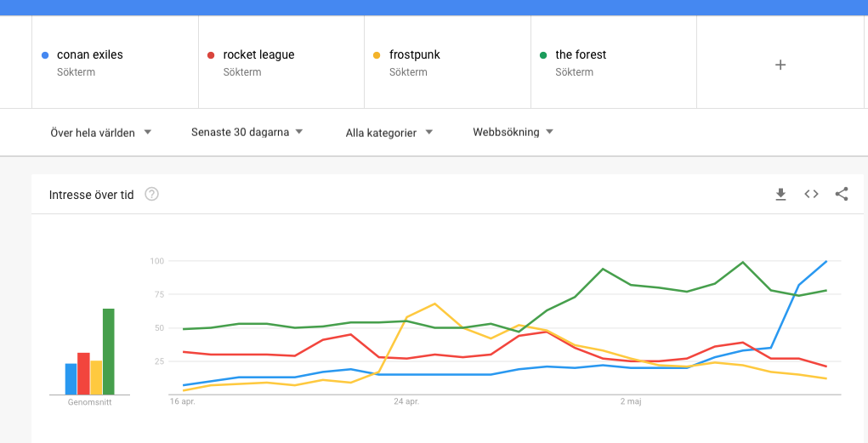Viewport: 868px width, 443px height.
Task: Click the 24 apr. axis label
Action: coord(406,401)
